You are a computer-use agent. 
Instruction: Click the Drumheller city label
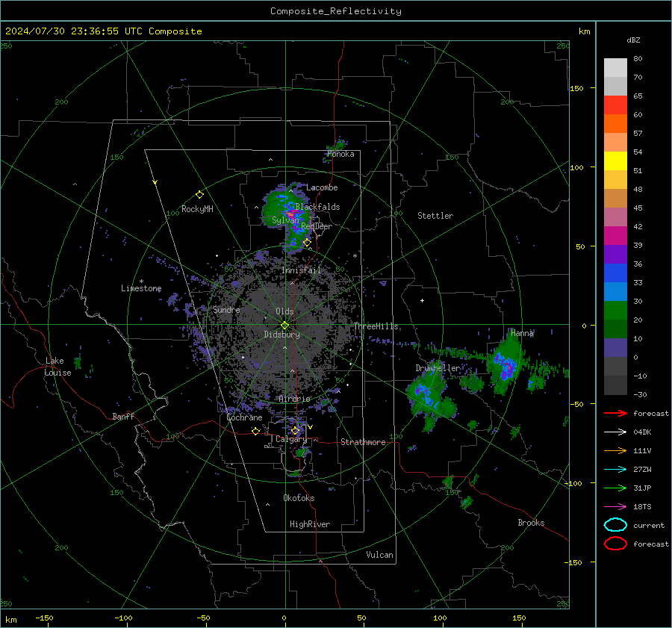tap(438, 368)
